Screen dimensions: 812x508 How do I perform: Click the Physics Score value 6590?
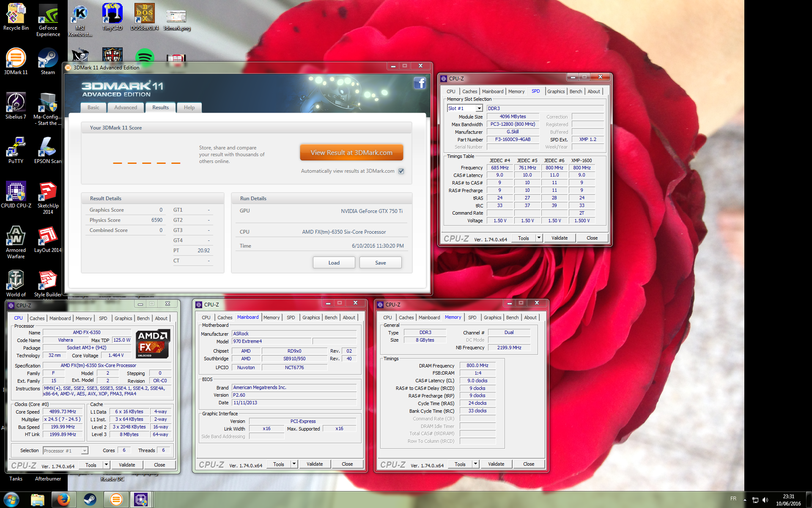click(157, 220)
